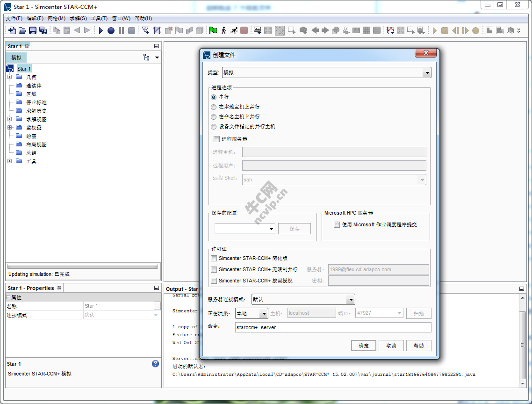Click the Save All toolbar icon
This screenshot has width=532, height=404.
point(43,30)
